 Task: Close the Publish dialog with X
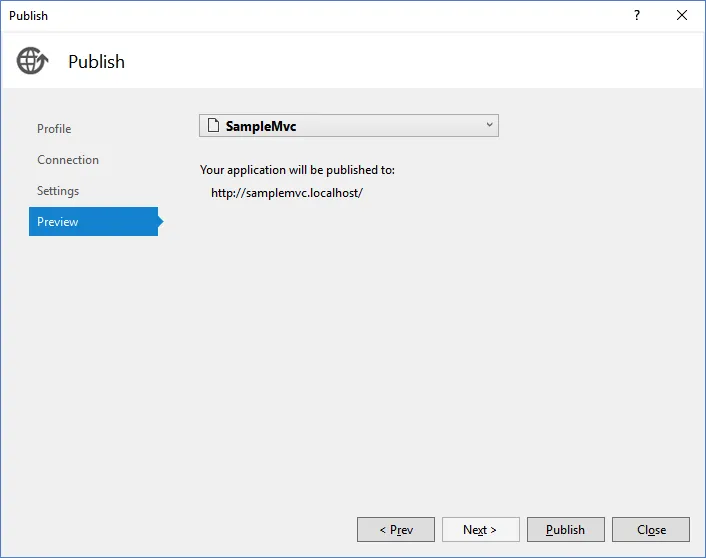tap(682, 15)
